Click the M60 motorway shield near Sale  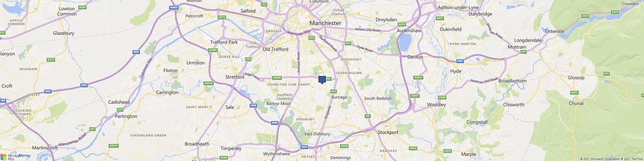point(254,105)
